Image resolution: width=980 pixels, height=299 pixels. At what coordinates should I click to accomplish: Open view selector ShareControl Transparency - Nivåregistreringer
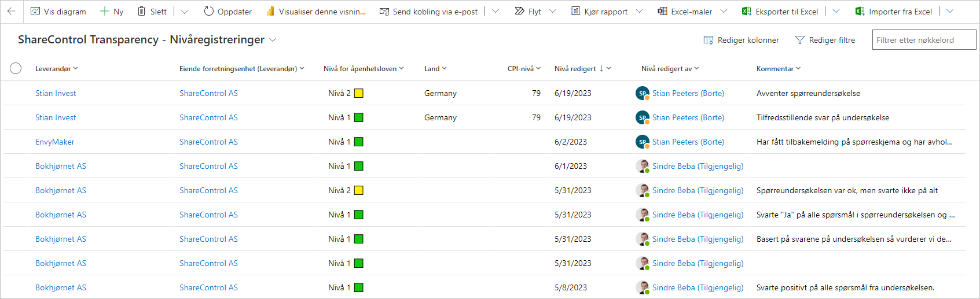coord(147,40)
